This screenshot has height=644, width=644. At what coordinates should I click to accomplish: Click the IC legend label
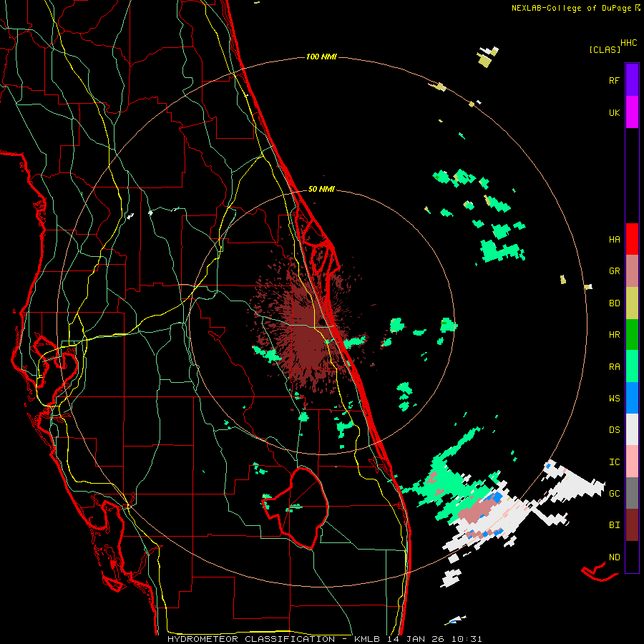[614, 462]
